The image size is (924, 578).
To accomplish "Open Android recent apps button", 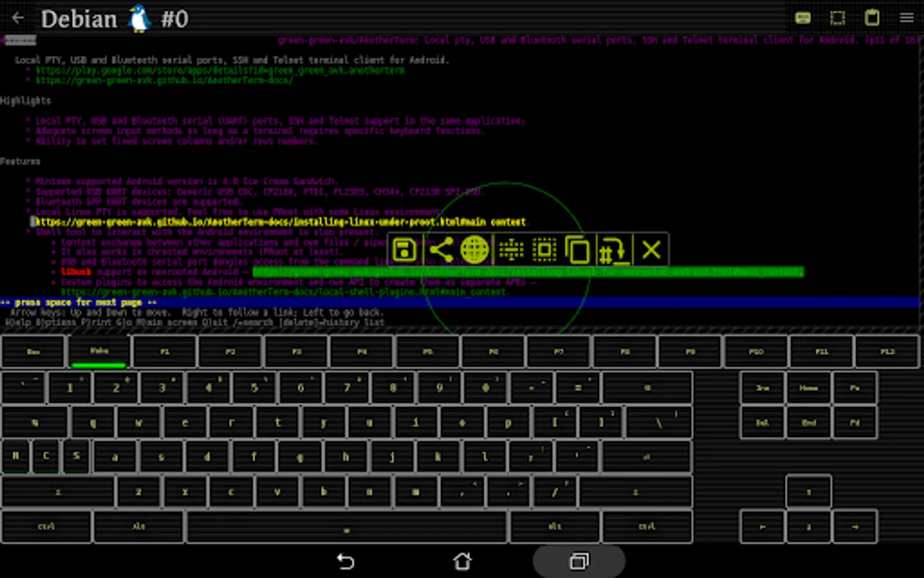I will tap(579, 562).
